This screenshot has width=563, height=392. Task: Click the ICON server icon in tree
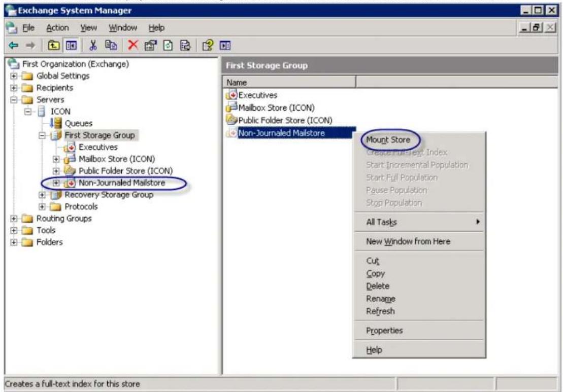click(x=42, y=111)
